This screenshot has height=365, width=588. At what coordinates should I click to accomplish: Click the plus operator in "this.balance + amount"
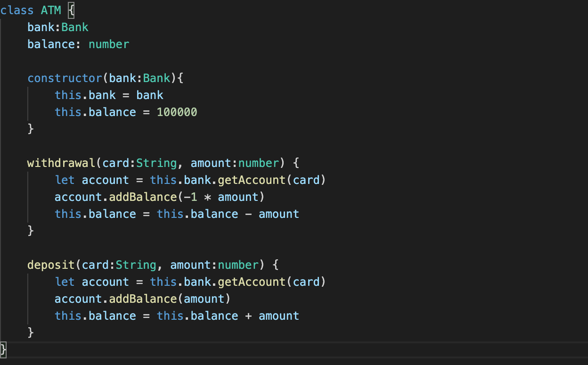tap(248, 316)
